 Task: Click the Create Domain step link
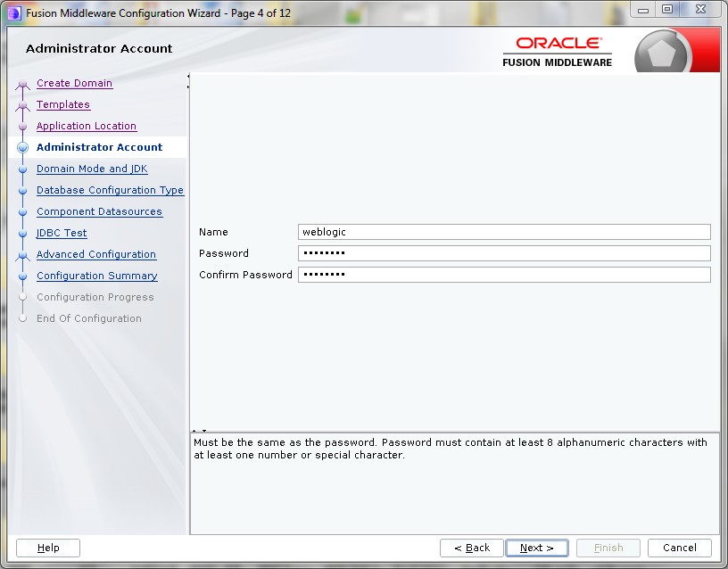(74, 83)
